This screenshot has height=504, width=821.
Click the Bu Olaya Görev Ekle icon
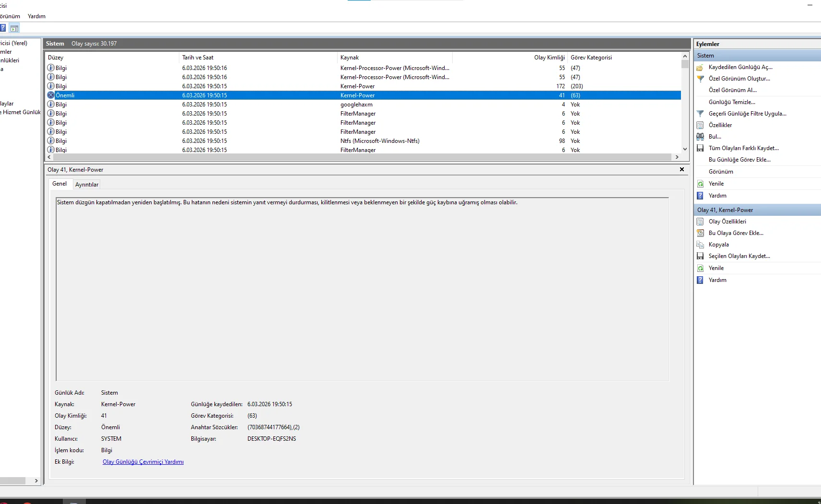[x=700, y=233]
